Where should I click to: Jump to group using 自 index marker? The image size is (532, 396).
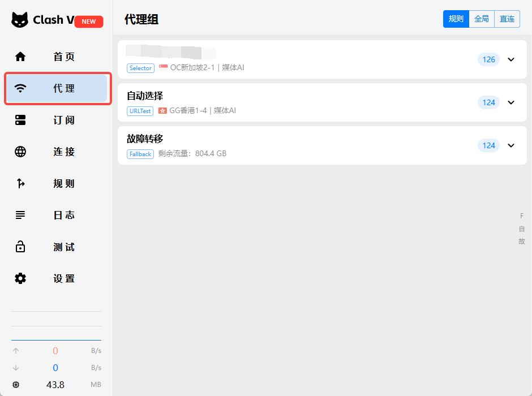point(522,229)
